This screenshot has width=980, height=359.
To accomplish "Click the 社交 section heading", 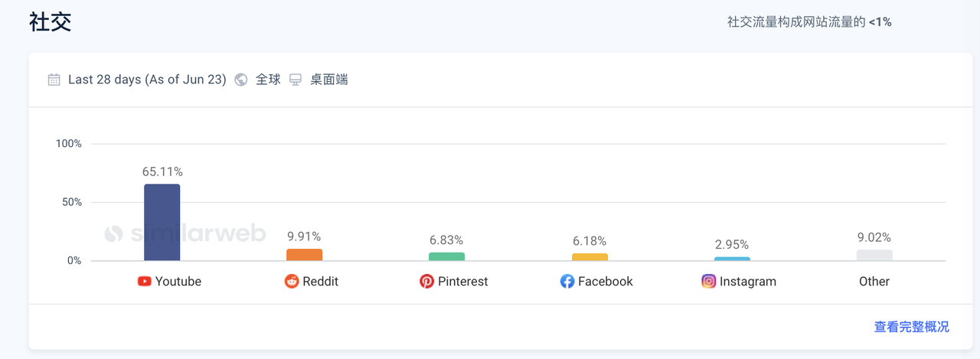I will (51, 21).
